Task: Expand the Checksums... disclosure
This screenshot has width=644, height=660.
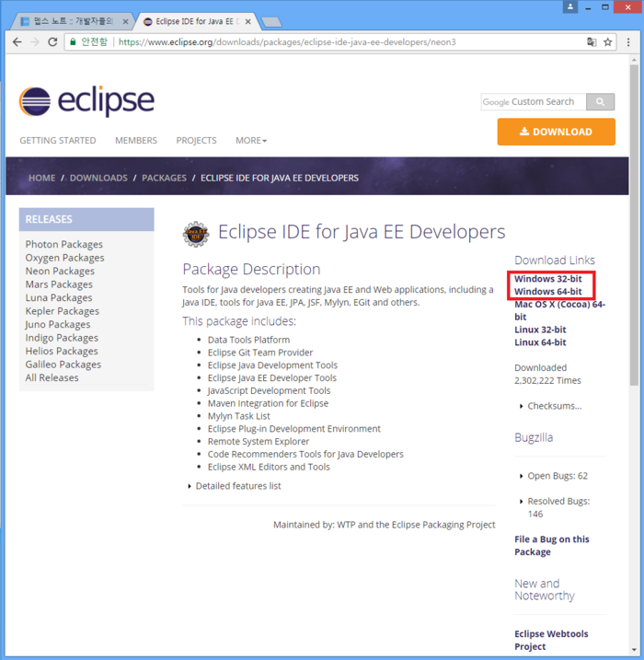Action: tap(550, 406)
